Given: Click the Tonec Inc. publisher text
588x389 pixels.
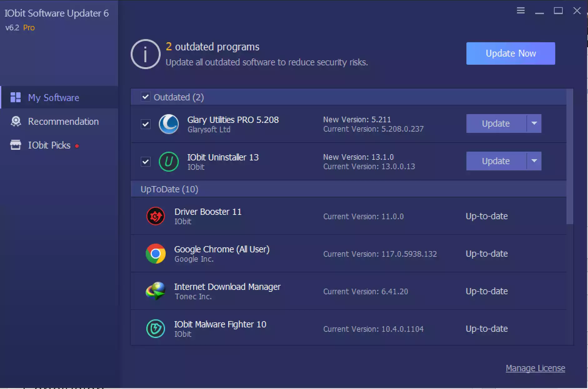Looking at the screenshot, I should coord(193,296).
